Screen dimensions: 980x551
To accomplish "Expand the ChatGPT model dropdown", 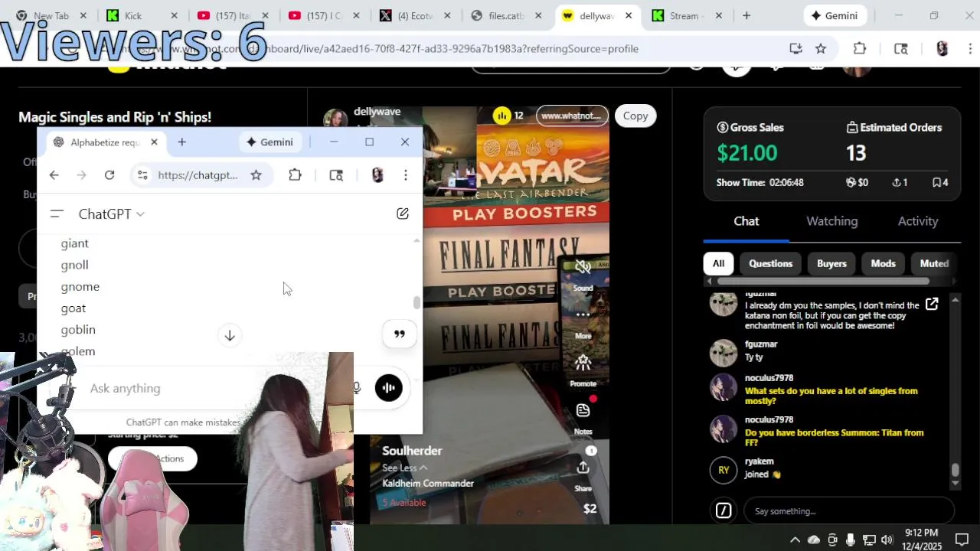I will 111,214.
